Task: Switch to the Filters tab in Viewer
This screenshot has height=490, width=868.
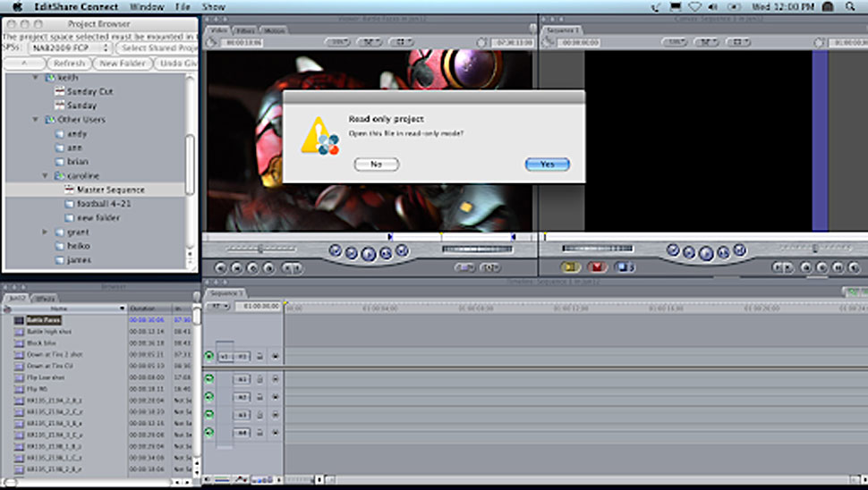Action: pos(244,30)
